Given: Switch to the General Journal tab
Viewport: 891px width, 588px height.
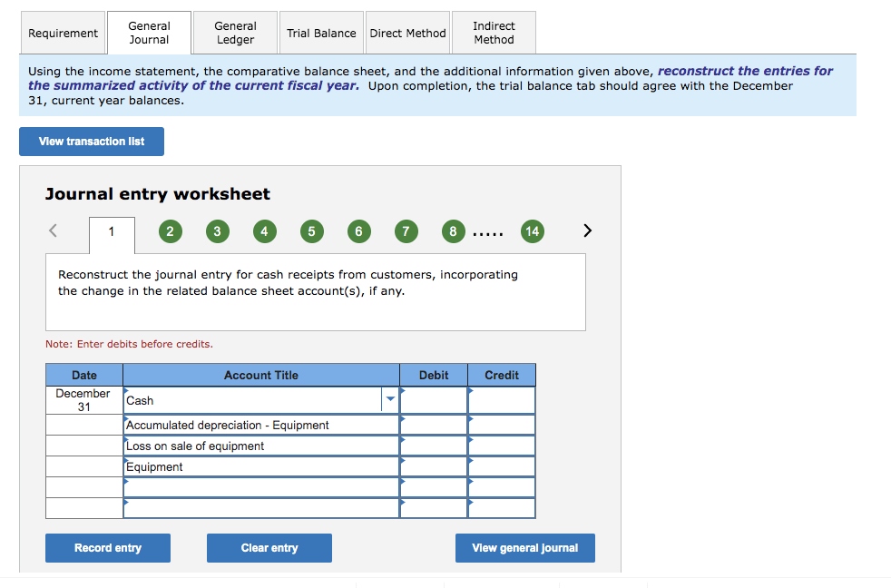Looking at the screenshot, I should tap(149, 33).
